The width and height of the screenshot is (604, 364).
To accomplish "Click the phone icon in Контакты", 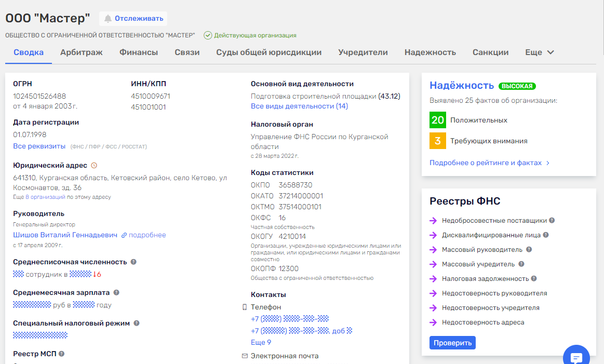I will (x=244, y=307).
